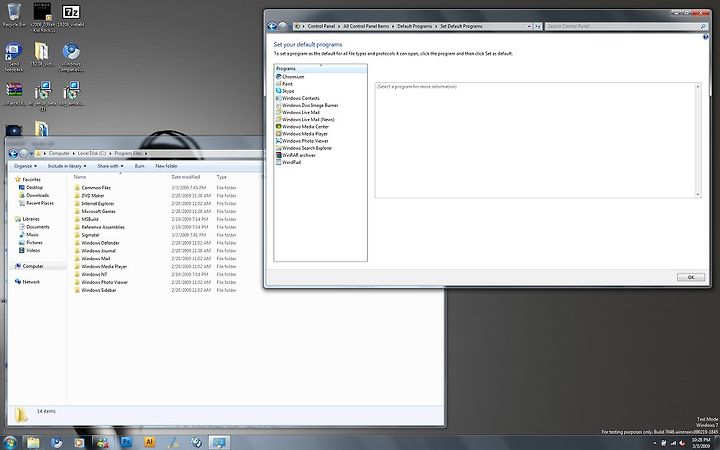Show hidden tray icons arrow
This screenshot has width=720, height=450.
654,443
